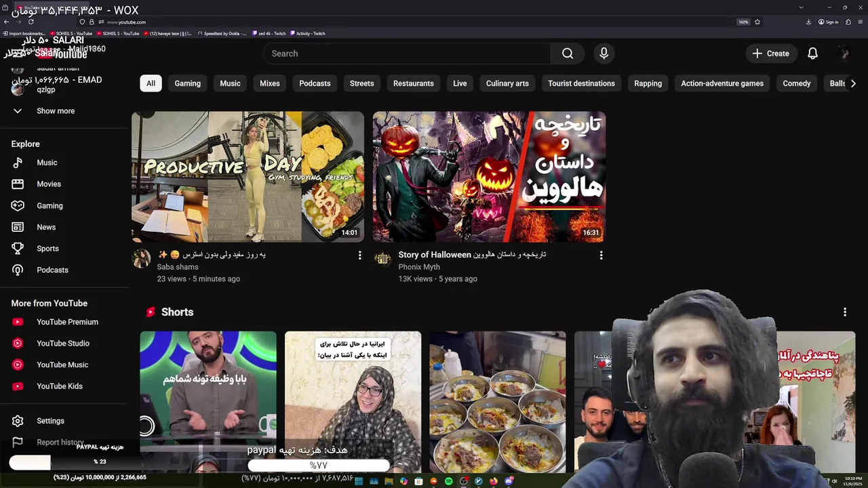Open the Phonix Myth channel link
868x488 pixels.
coord(419,267)
